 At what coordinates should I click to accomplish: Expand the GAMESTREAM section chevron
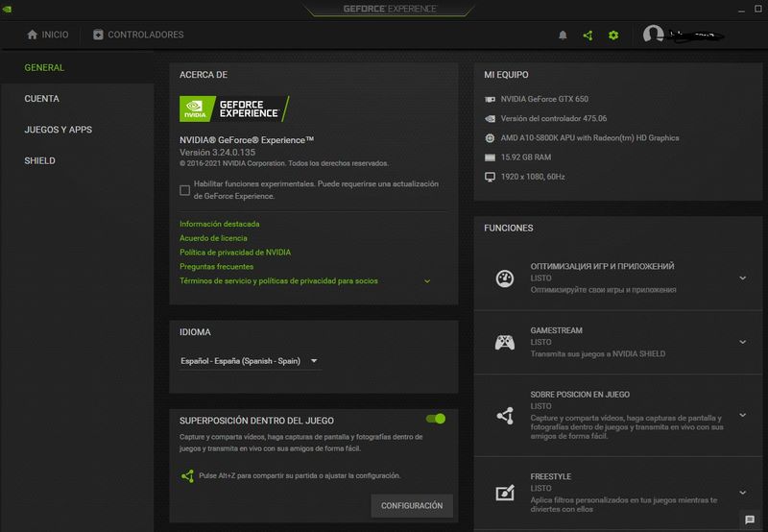click(x=742, y=342)
